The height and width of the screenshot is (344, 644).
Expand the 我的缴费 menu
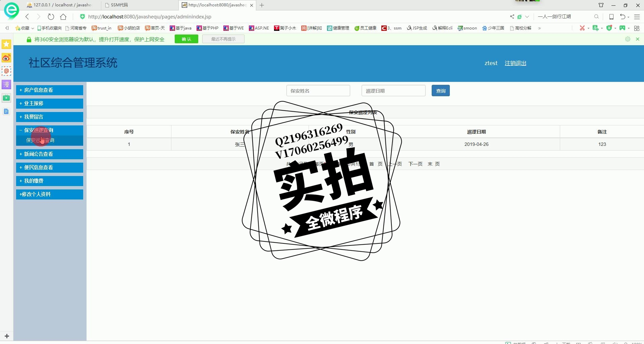click(50, 181)
